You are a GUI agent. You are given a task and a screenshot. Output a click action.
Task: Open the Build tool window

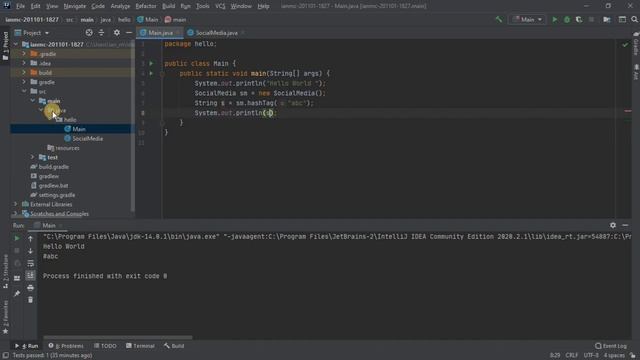tap(174, 346)
